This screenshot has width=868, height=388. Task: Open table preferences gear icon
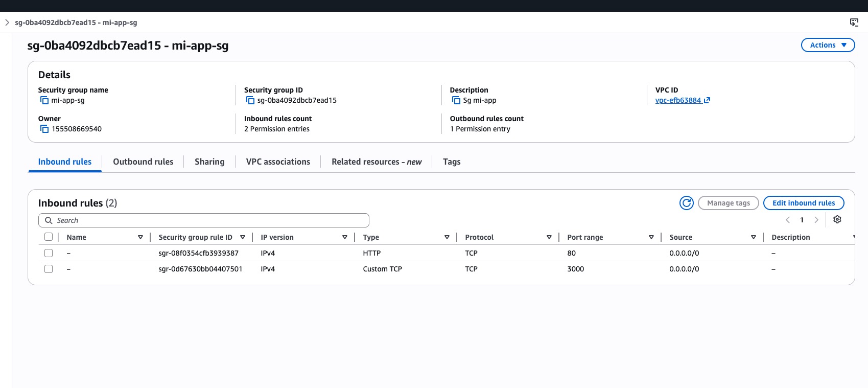(837, 219)
